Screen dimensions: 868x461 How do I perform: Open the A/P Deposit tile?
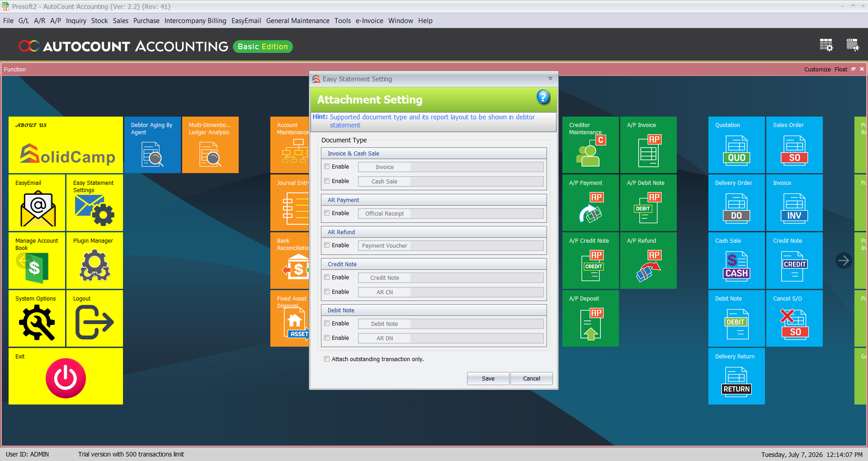click(x=590, y=319)
